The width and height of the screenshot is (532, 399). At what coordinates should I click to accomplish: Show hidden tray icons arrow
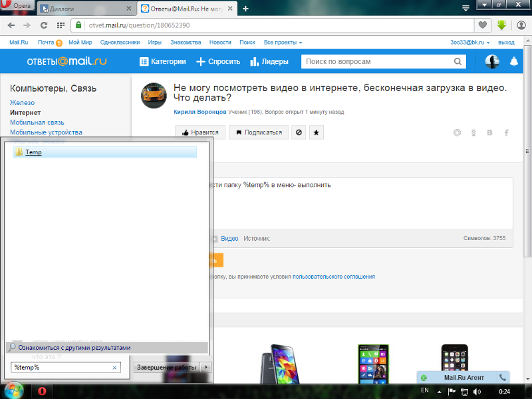pyautogui.click(x=440, y=392)
